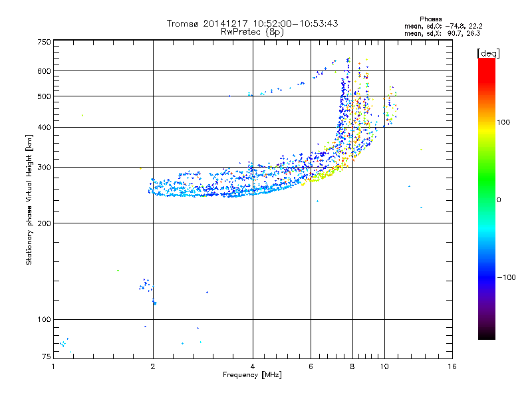Click the y-axis title 'Stationary phase Virtual Height [km]'
532x399 pixels.
coord(29,199)
